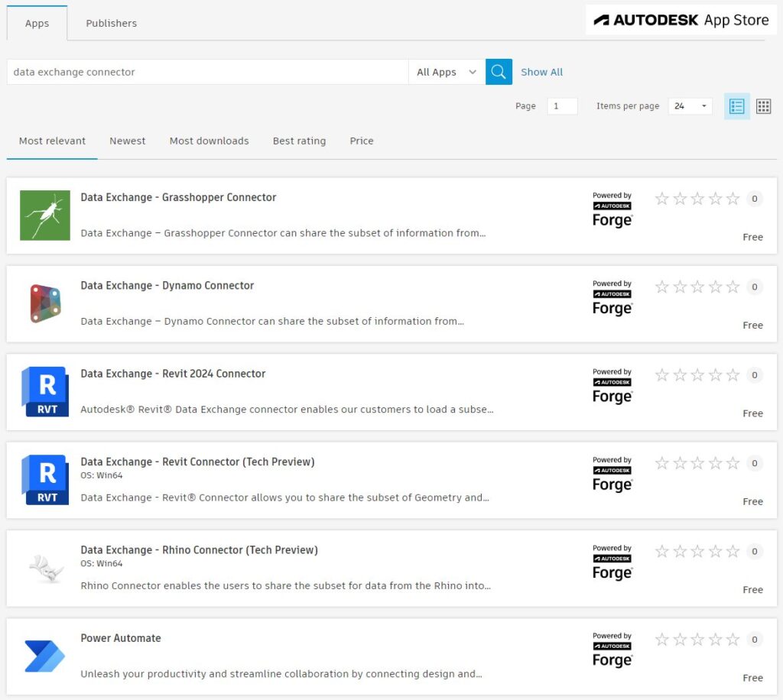
Task: Open Data Exchange - Revit Connector (Tech Preview) title
Action: point(197,462)
